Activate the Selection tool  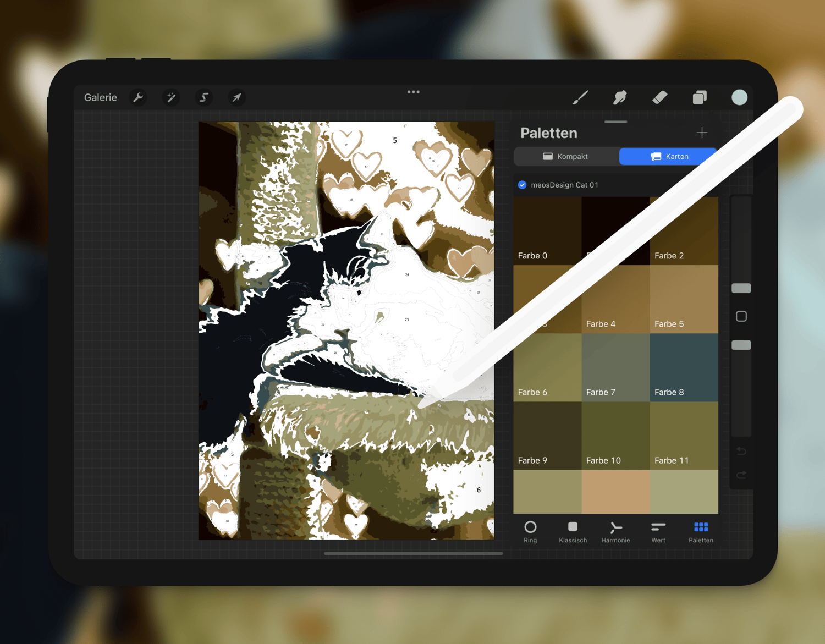(204, 97)
